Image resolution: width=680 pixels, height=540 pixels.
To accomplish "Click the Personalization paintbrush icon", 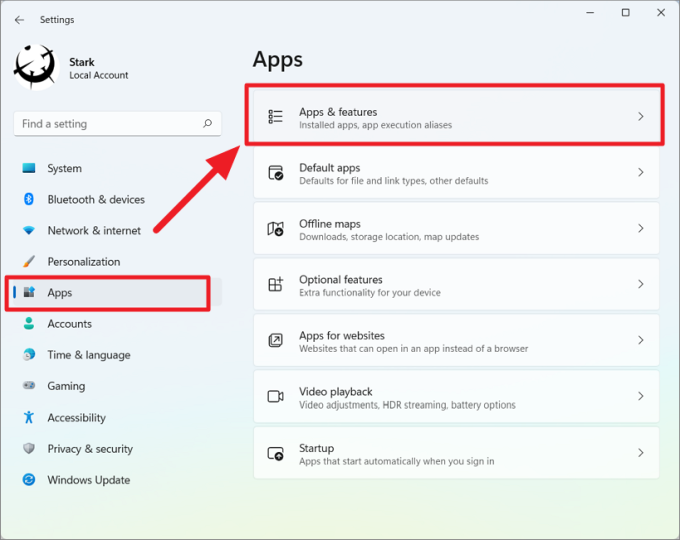I will tap(29, 262).
